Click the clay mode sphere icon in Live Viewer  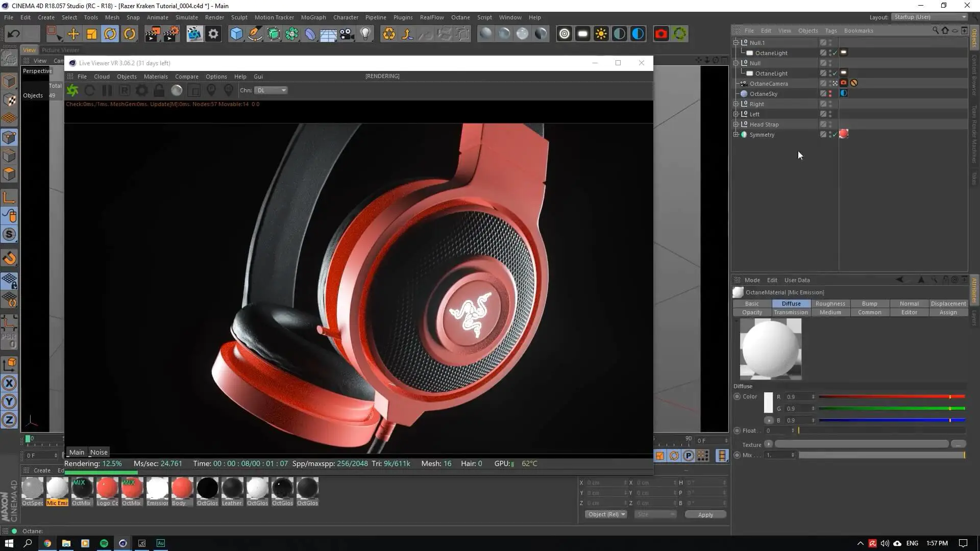(177, 90)
